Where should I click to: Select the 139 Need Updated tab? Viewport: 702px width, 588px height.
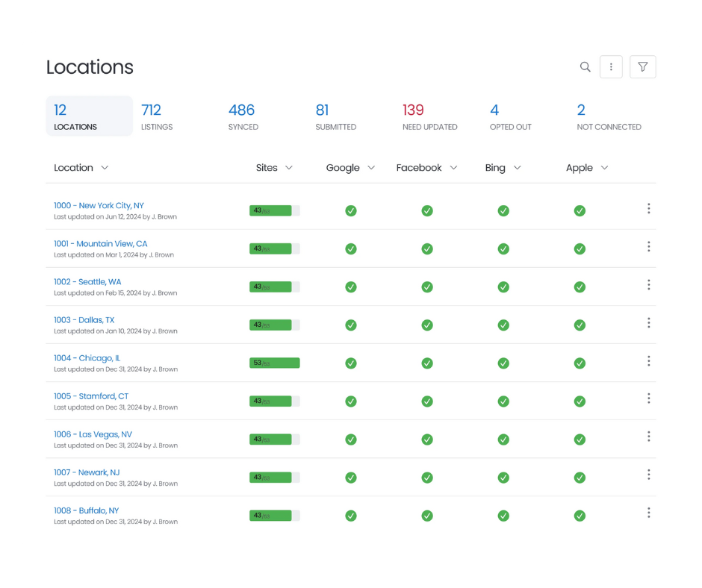(x=429, y=116)
